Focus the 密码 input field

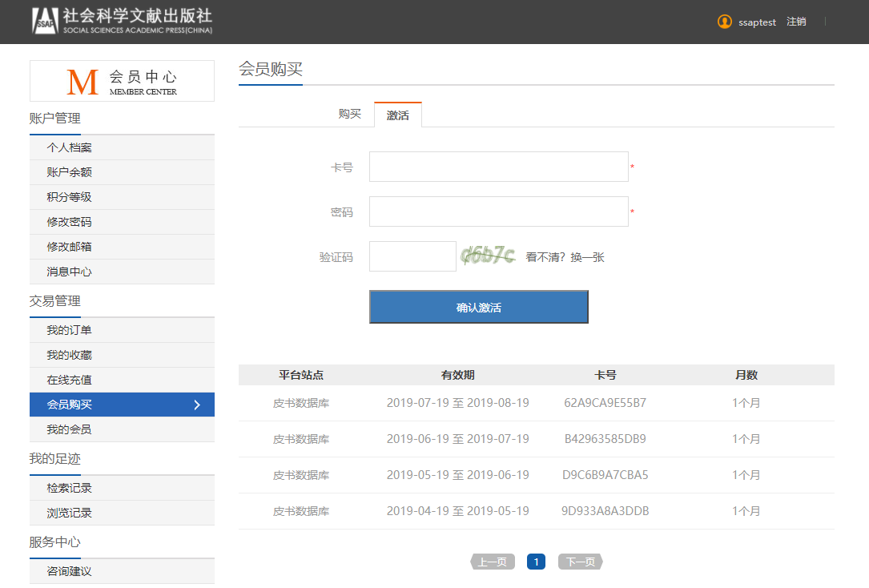pos(498,211)
